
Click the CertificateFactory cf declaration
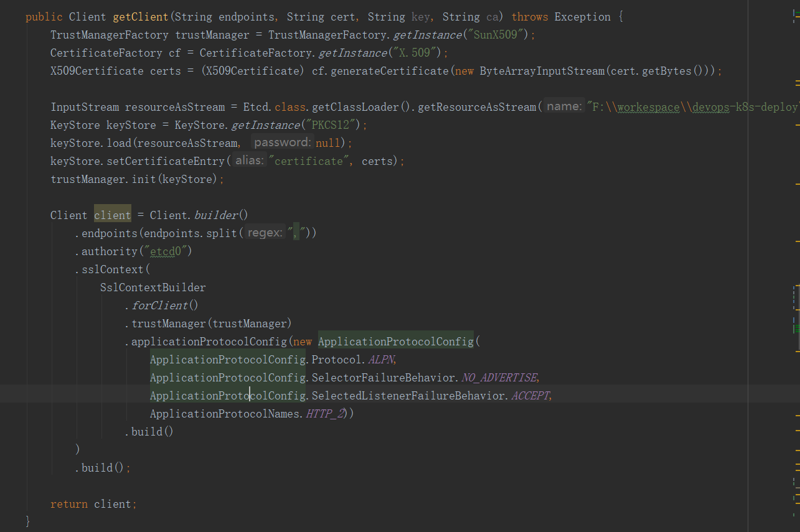(115, 53)
